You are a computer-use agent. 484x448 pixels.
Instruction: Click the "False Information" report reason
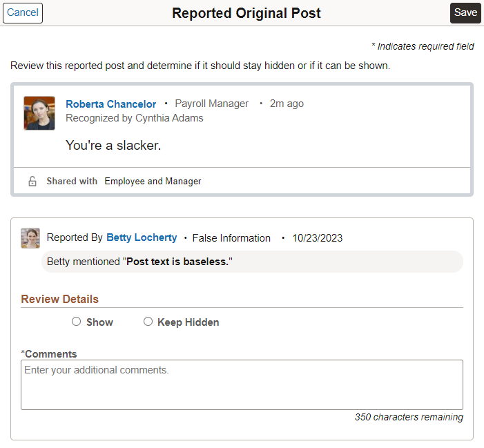pos(231,238)
